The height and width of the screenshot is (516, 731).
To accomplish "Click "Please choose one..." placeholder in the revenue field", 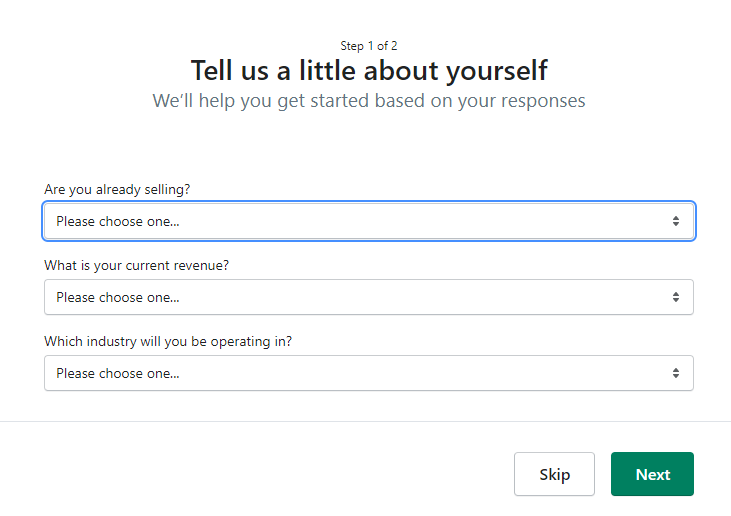I will [117, 297].
